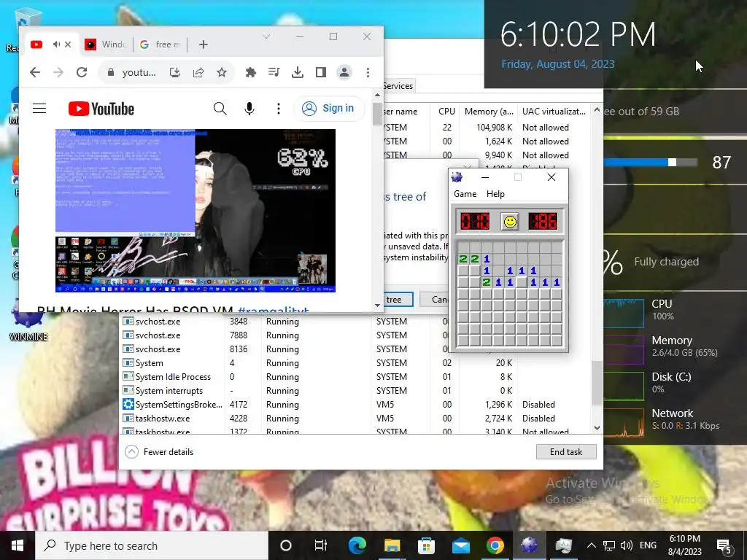Open File Explorer from taskbar
Viewport: 747px width, 560px height.
click(x=392, y=545)
